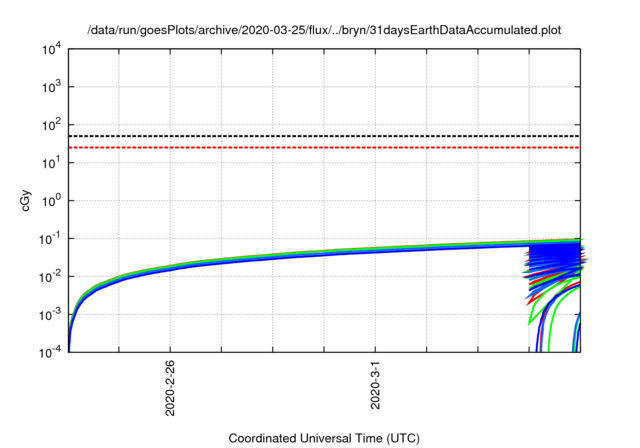Click the 10^3 y-axis tick label
The height and width of the screenshot is (448, 640).
click(x=49, y=87)
